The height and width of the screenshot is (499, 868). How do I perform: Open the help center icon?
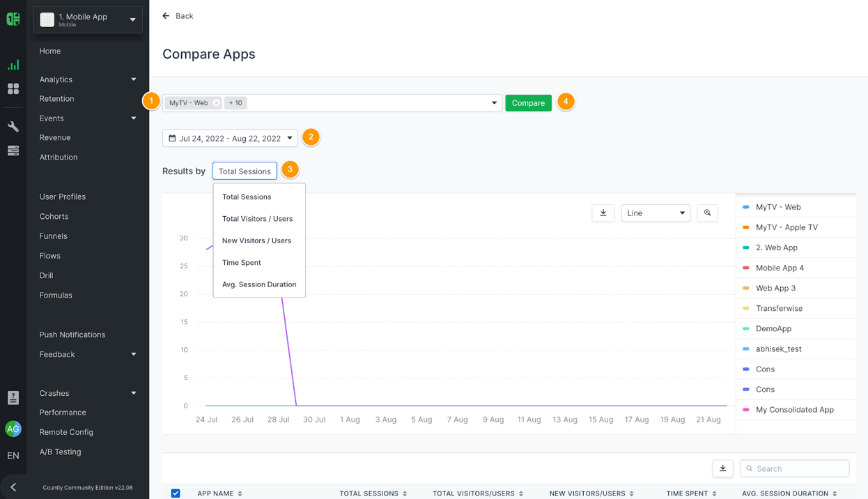[13, 398]
